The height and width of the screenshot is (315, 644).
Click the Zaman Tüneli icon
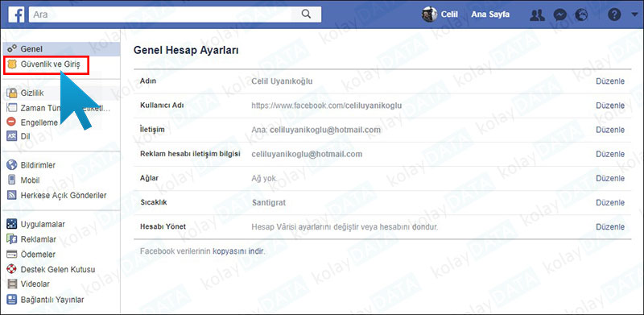click(x=12, y=108)
